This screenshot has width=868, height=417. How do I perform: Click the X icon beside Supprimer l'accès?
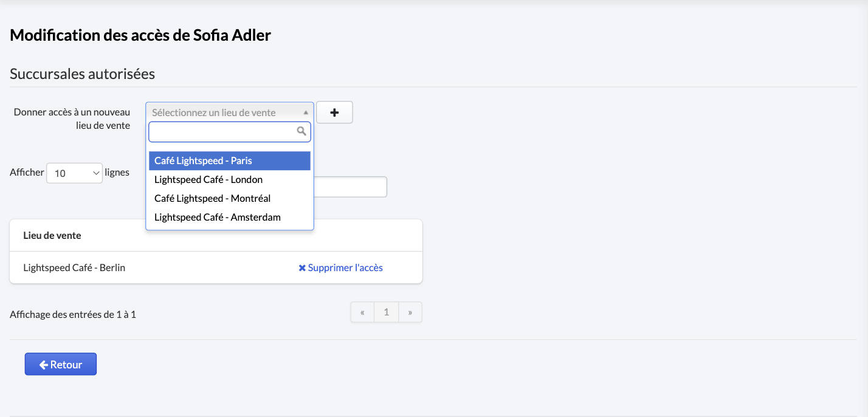302,268
